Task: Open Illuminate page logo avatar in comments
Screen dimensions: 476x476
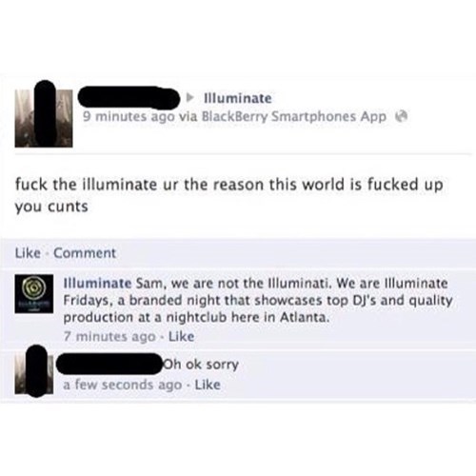Action: pos(34,293)
